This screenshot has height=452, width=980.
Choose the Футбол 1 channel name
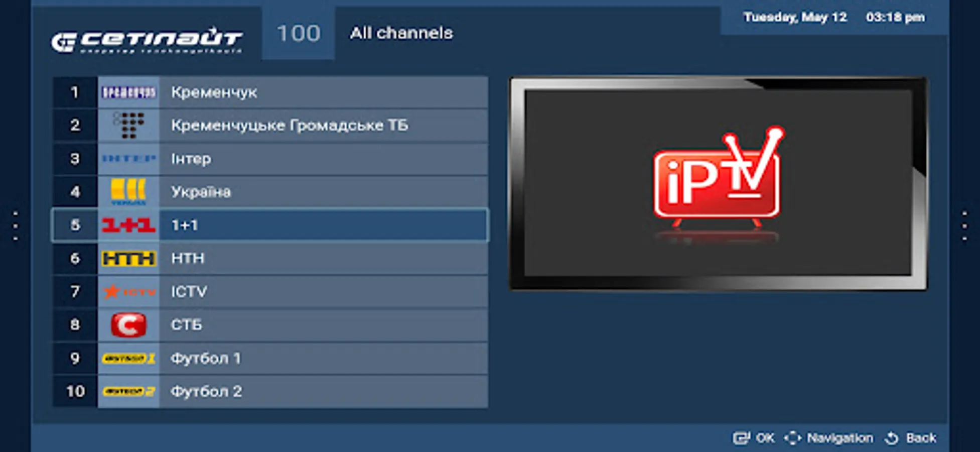(206, 359)
